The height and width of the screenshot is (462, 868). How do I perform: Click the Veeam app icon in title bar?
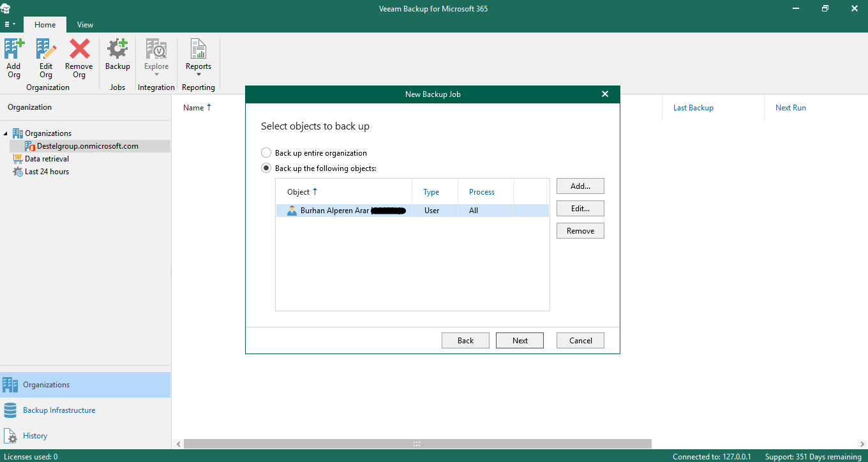(6, 9)
